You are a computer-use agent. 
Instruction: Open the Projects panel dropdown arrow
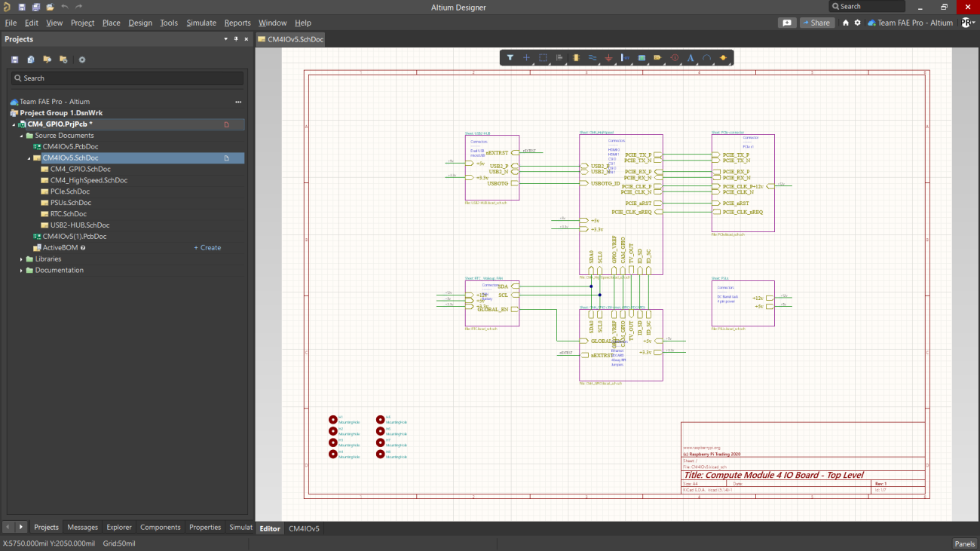(x=225, y=39)
